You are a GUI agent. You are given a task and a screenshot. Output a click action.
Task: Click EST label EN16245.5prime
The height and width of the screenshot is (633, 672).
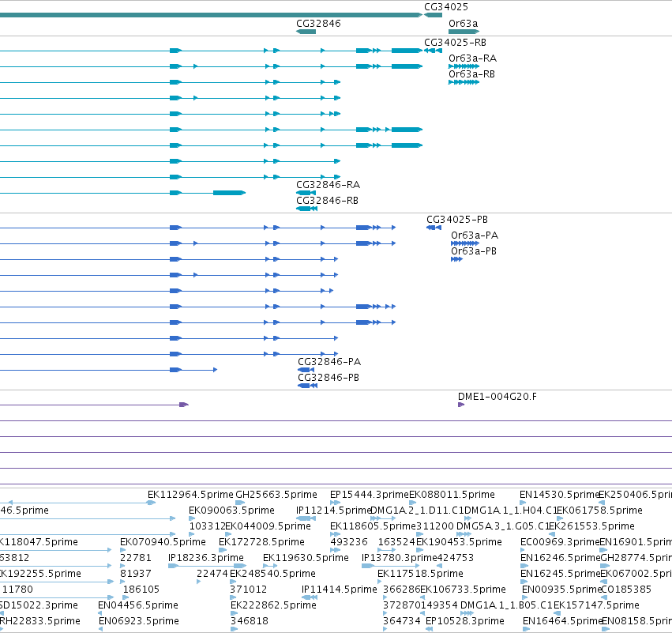(x=560, y=574)
